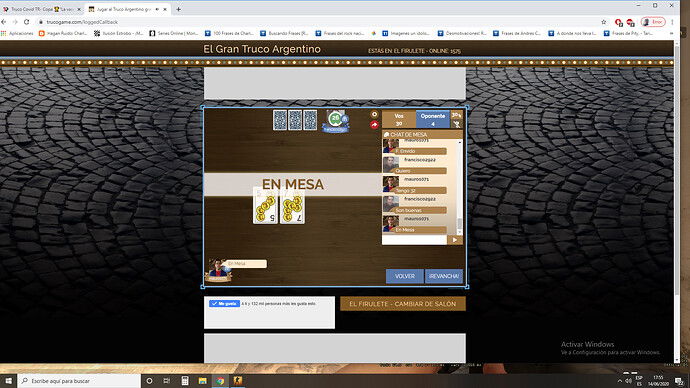Toggle the Me gusta like button
690x388 pixels.
224,304
